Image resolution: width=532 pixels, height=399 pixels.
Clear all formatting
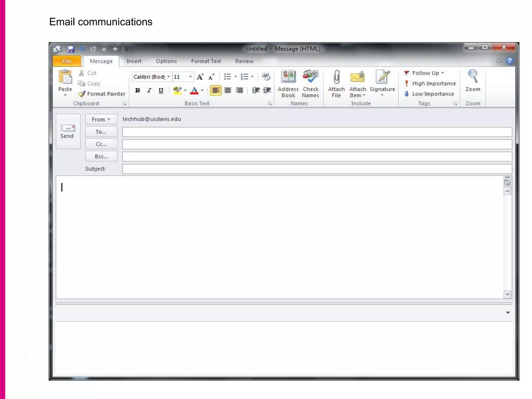pyautogui.click(x=266, y=77)
